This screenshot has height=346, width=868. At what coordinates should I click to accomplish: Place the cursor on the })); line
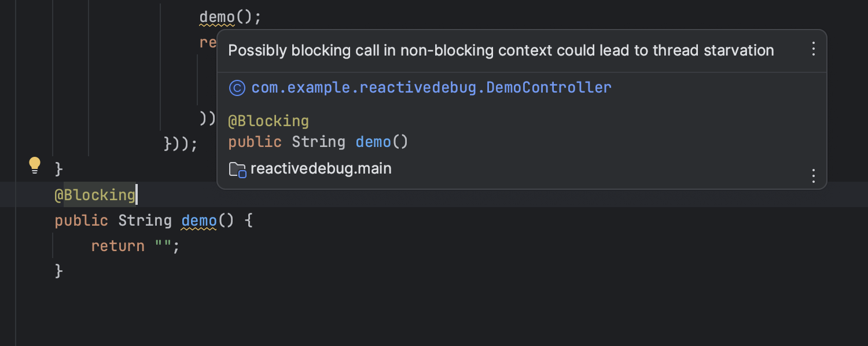181,143
